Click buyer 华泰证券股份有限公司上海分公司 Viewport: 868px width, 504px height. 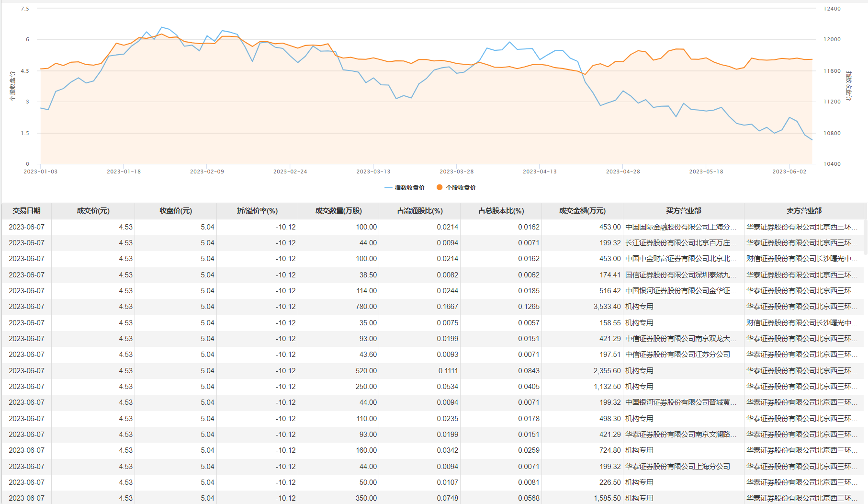point(677,467)
